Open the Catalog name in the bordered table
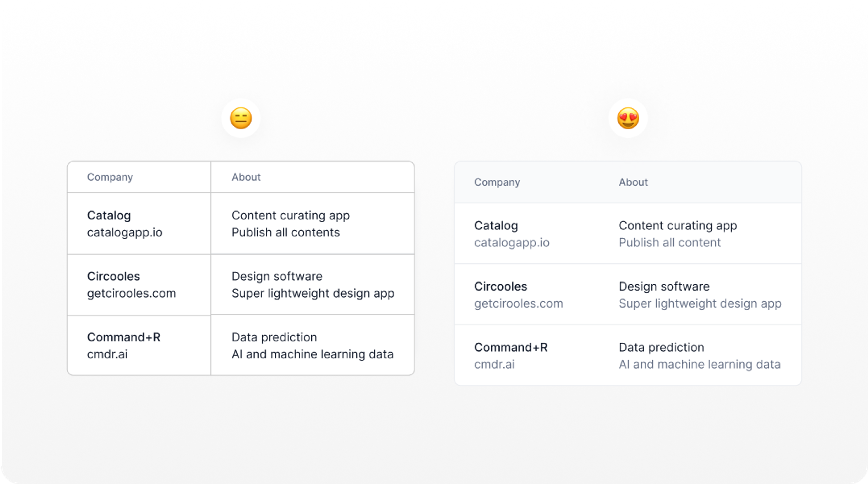The image size is (868, 484). [x=109, y=215]
